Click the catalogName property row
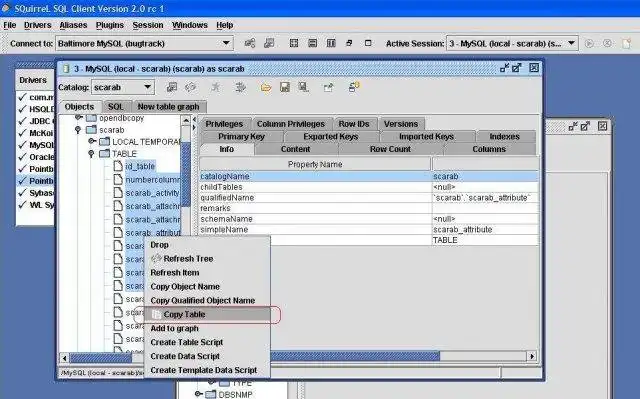The height and width of the screenshot is (399, 640). tap(369, 177)
